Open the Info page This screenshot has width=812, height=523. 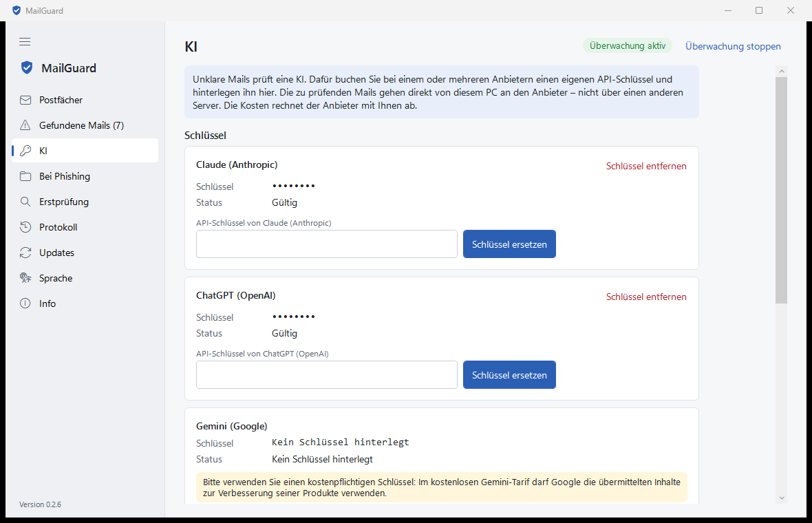pyautogui.click(x=85, y=303)
